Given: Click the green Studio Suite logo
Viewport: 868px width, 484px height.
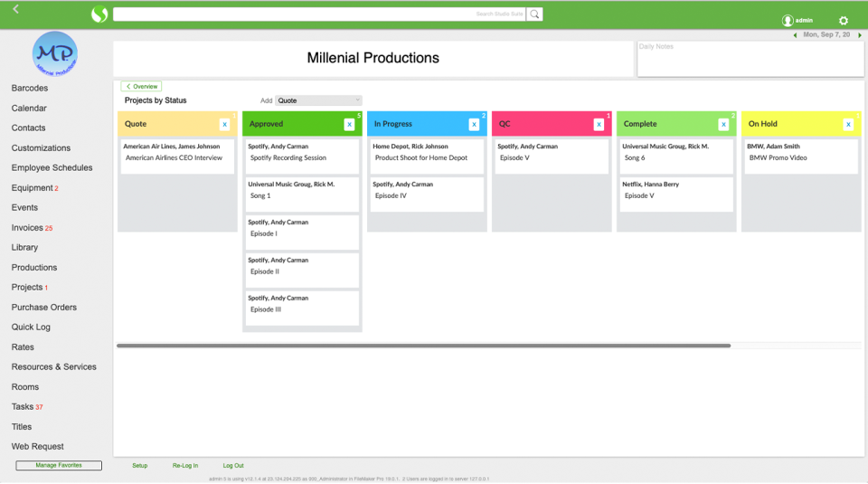Looking at the screenshot, I should [99, 14].
